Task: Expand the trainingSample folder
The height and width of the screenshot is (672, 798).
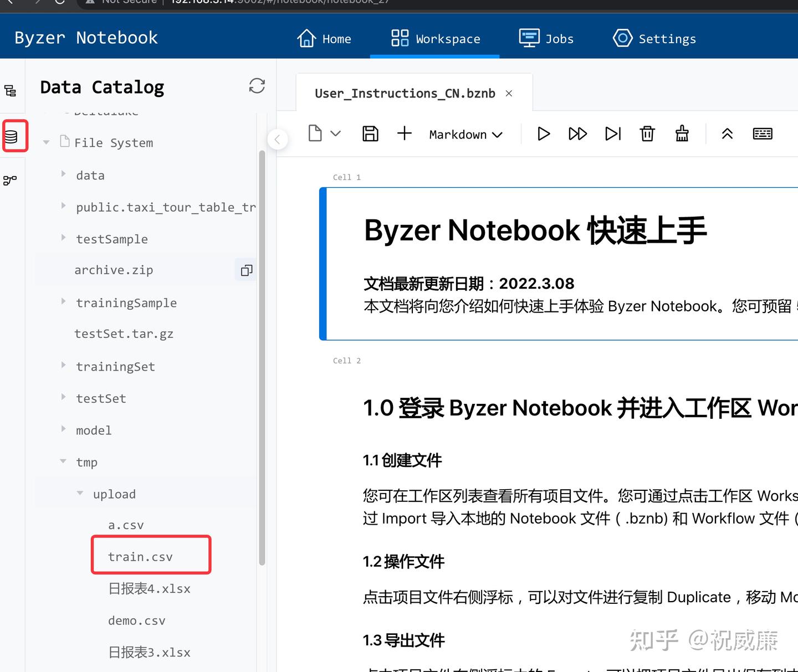Action: click(x=63, y=301)
